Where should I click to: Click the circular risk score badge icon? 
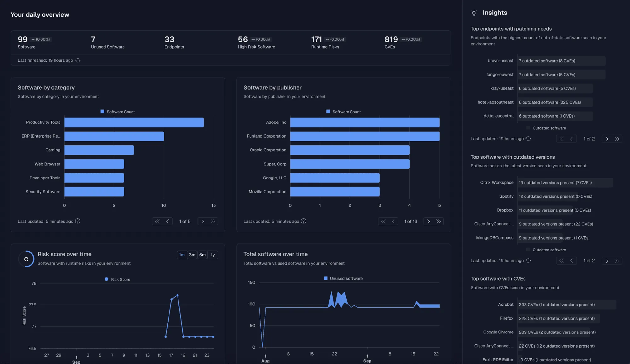click(x=26, y=259)
